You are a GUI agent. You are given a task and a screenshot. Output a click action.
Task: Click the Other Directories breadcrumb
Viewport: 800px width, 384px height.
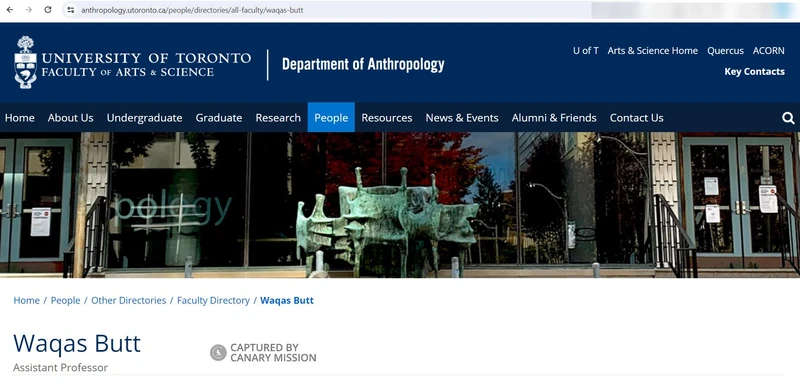pos(129,300)
